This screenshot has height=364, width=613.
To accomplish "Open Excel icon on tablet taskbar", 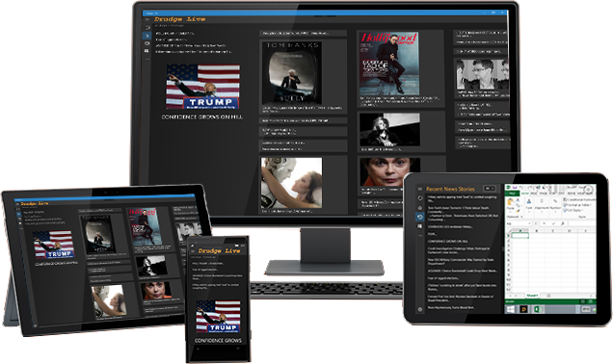I will [x=539, y=309].
